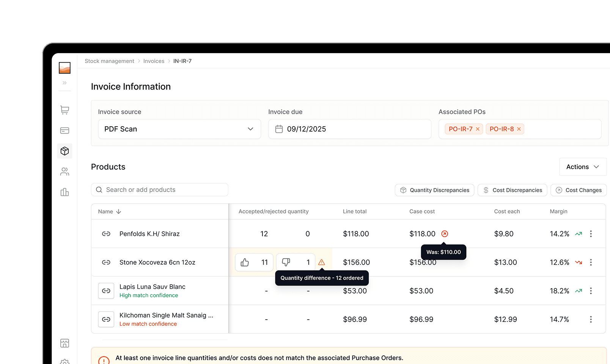Click the $13.00 cost each value
The width and height of the screenshot is (610, 364).
(505, 262)
